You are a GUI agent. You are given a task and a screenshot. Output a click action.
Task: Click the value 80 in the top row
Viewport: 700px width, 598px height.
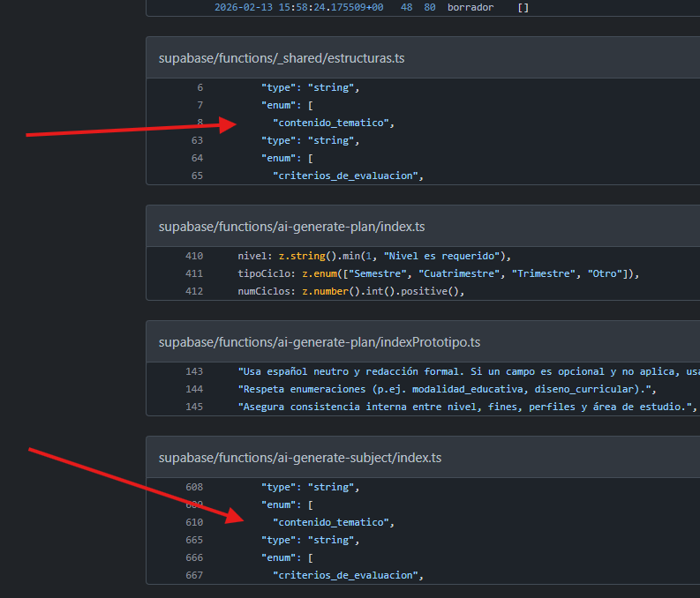430,7
